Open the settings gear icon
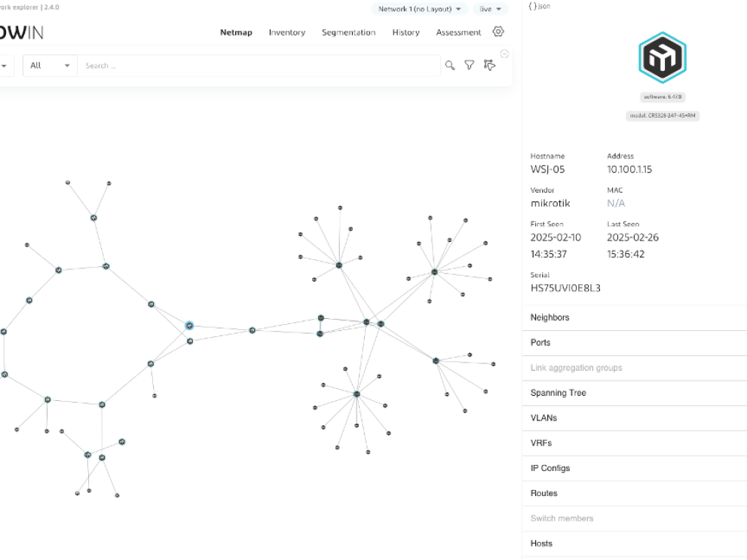Viewport: 747px width, 560px height. coord(497,32)
